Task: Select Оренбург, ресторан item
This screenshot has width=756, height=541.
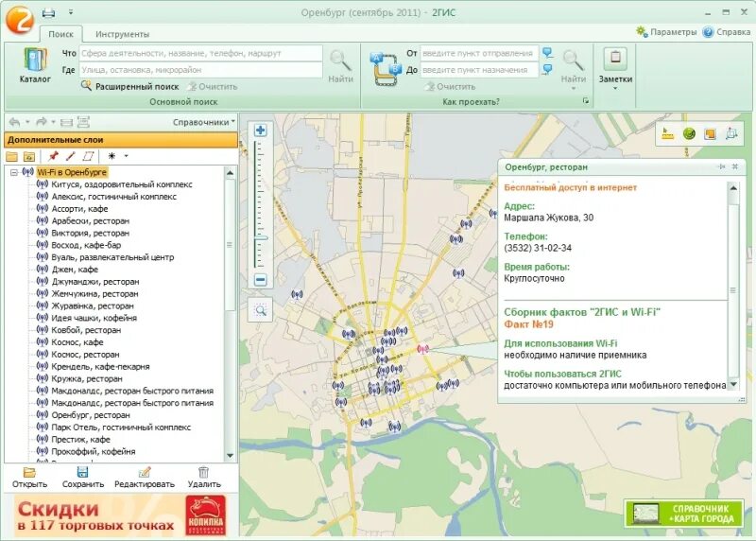Action: [91, 415]
